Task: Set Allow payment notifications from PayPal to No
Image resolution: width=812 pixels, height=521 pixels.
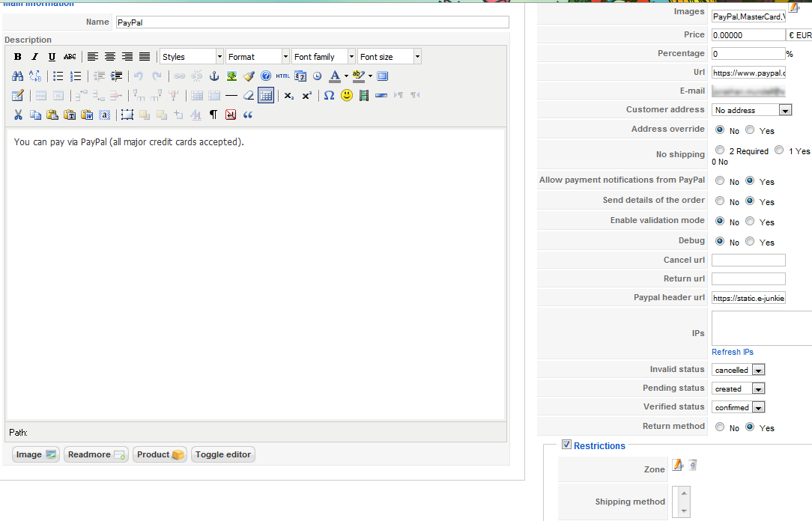Action: click(x=720, y=180)
